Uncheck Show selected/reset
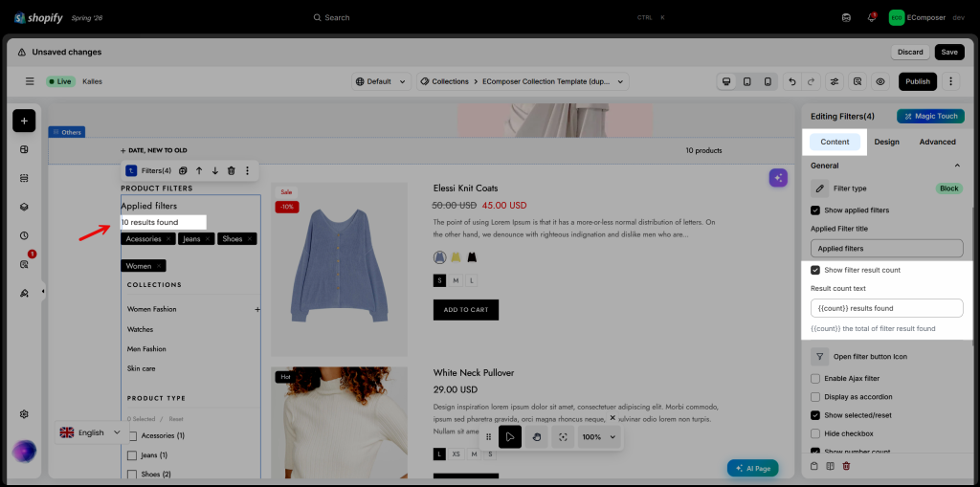The image size is (980, 487). [815, 415]
